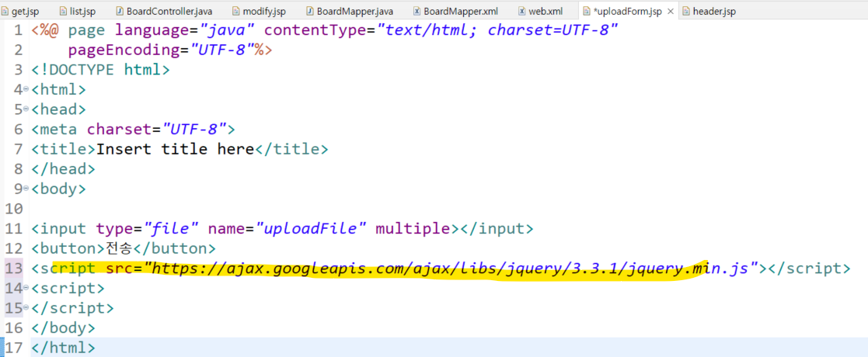Switch to the BoardMapper.xml tab

(x=455, y=11)
